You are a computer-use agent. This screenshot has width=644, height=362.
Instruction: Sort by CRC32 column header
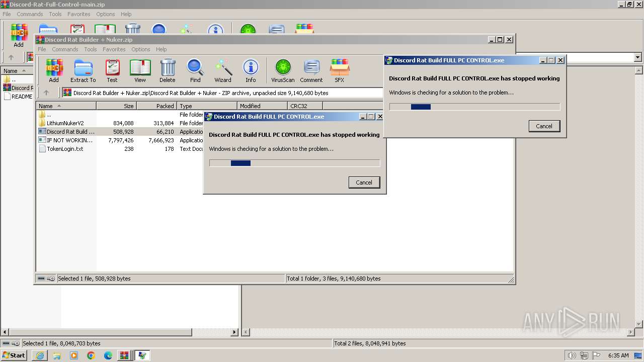pyautogui.click(x=305, y=106)
